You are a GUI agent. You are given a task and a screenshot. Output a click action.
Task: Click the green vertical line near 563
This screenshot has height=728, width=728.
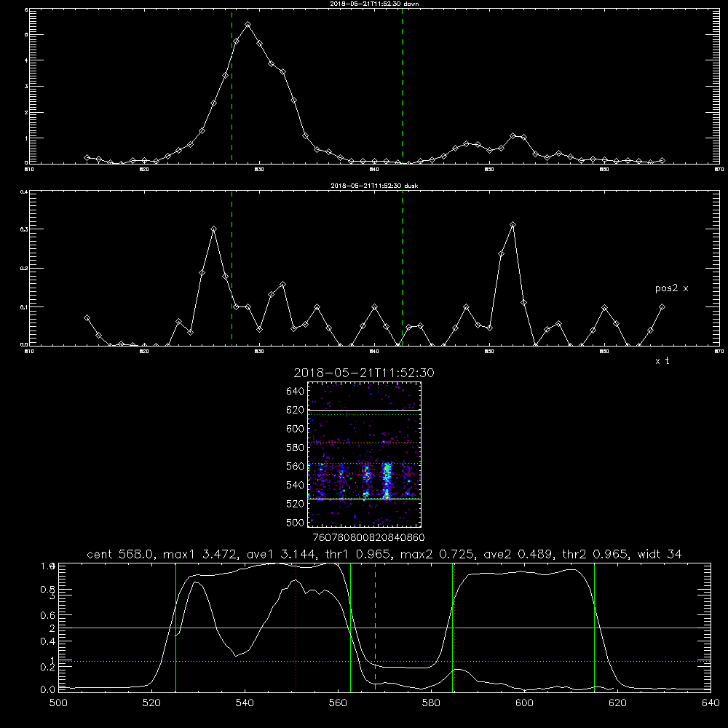coord(351,627)
